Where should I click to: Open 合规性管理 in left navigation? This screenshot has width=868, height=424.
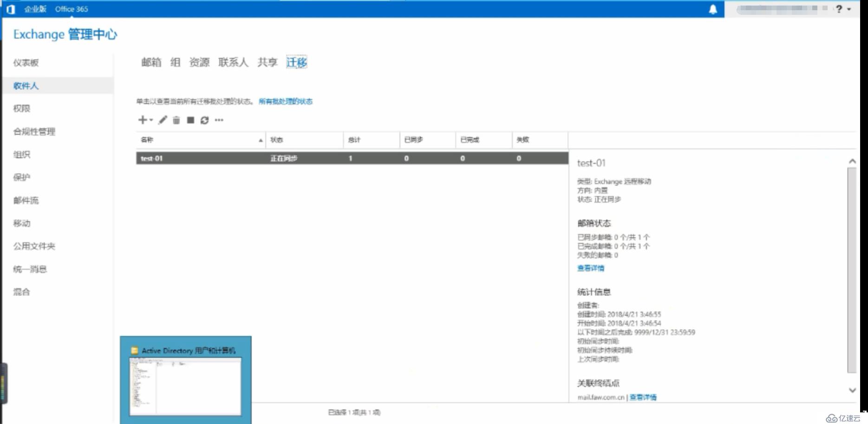(x=34, y=131)
